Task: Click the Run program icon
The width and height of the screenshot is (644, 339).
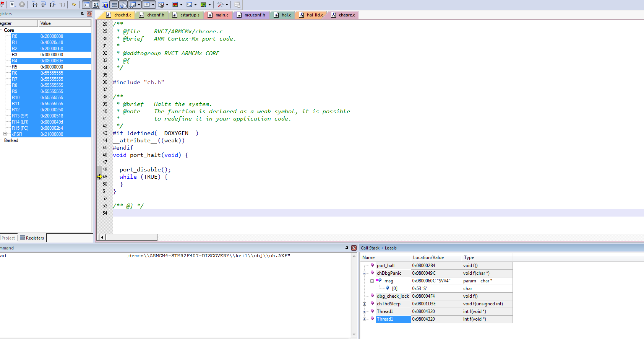Action: (13, 5)
